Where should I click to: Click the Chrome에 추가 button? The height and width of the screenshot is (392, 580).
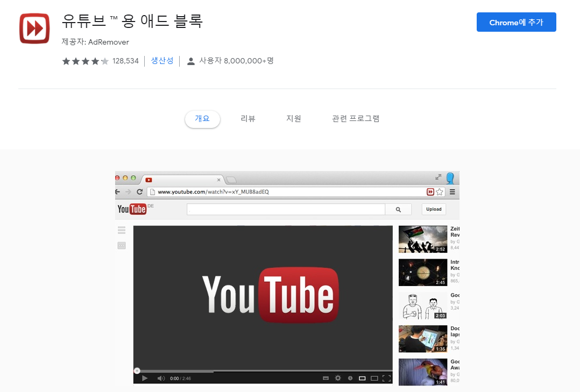(x=516, y=22)
